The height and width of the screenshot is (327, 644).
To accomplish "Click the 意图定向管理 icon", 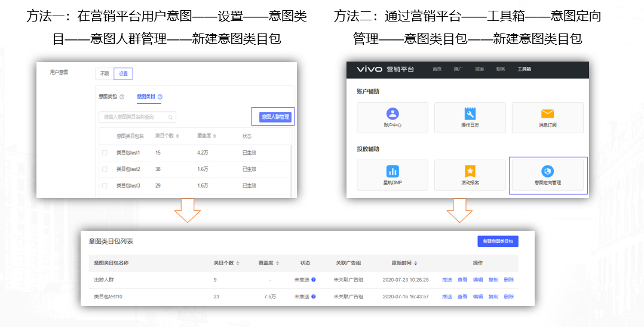I will click(547, 172).
